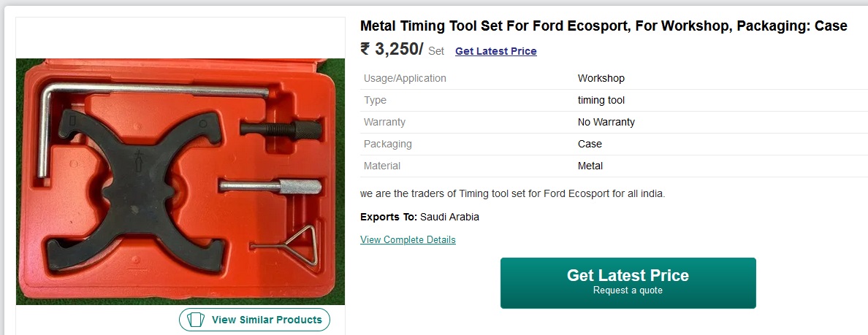Click the Metal material value
The height and width of the screenshot is (335, 868).
(590, 165)
